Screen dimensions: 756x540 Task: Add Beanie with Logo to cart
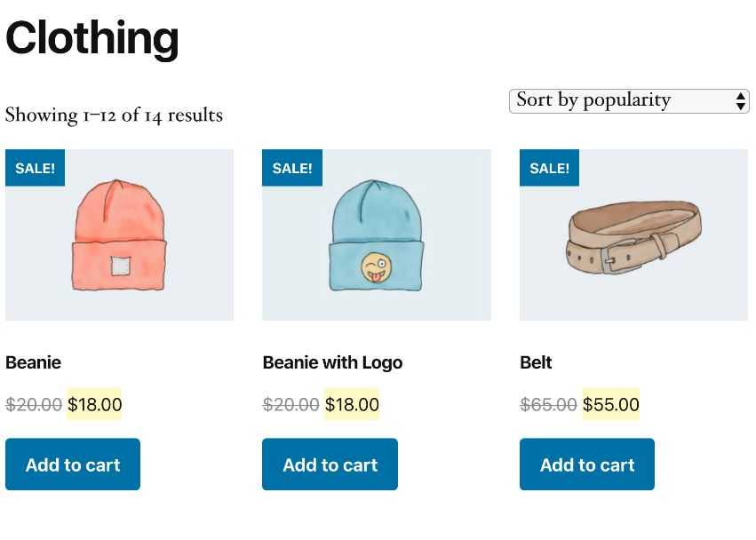pyautogui.click(x=330, y=465)
